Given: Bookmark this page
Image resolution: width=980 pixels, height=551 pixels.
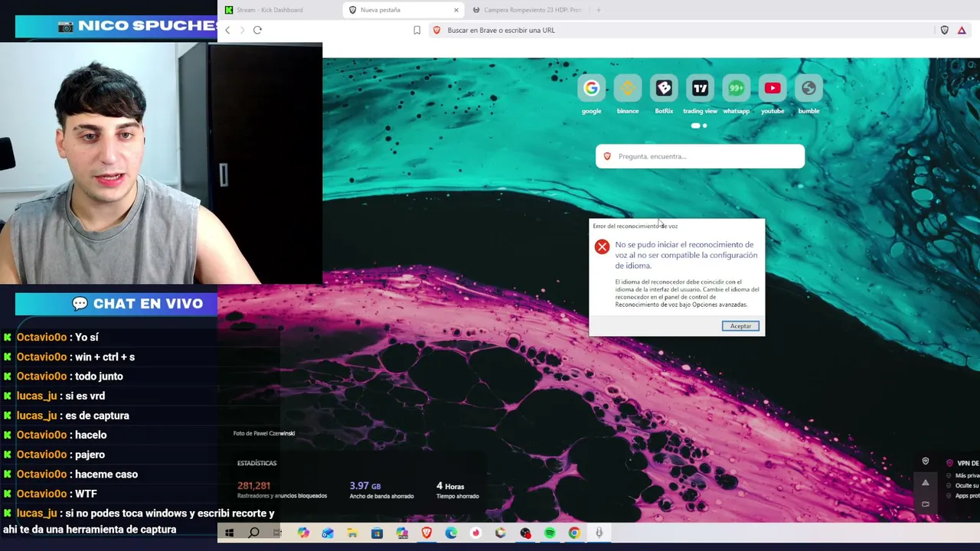Looking at the screenshot, I should point(416,30).
